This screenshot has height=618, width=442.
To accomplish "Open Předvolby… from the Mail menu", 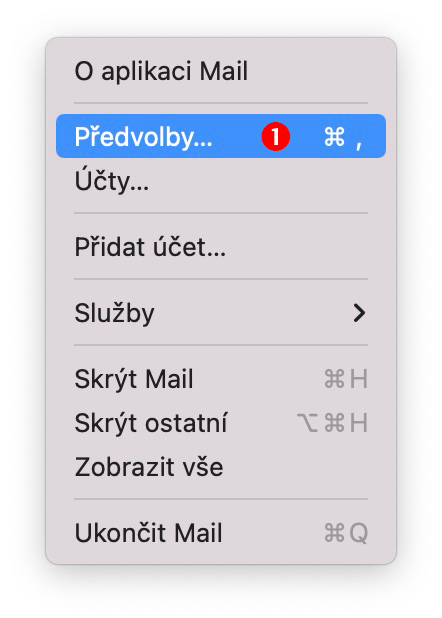I will tap(221, 136).
